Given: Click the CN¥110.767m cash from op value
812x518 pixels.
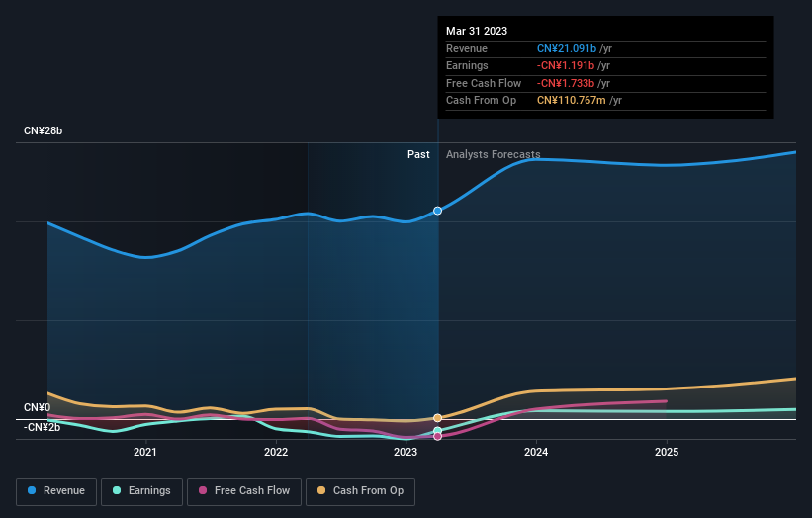Looking at the screenshot, I should click(572, 101).
